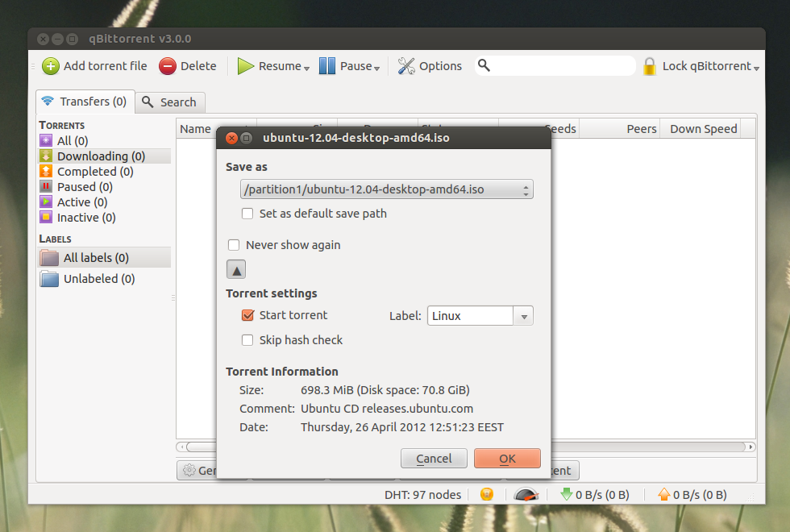
Task: Click the Add torrent file toolbar icon
Action: point(50,66)
